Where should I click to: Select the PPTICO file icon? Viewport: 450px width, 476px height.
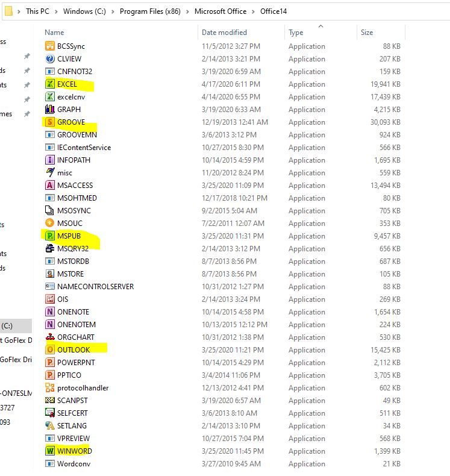50,375
